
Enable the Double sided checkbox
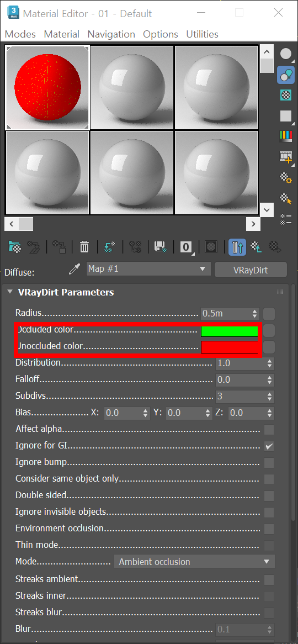[269, 496]
